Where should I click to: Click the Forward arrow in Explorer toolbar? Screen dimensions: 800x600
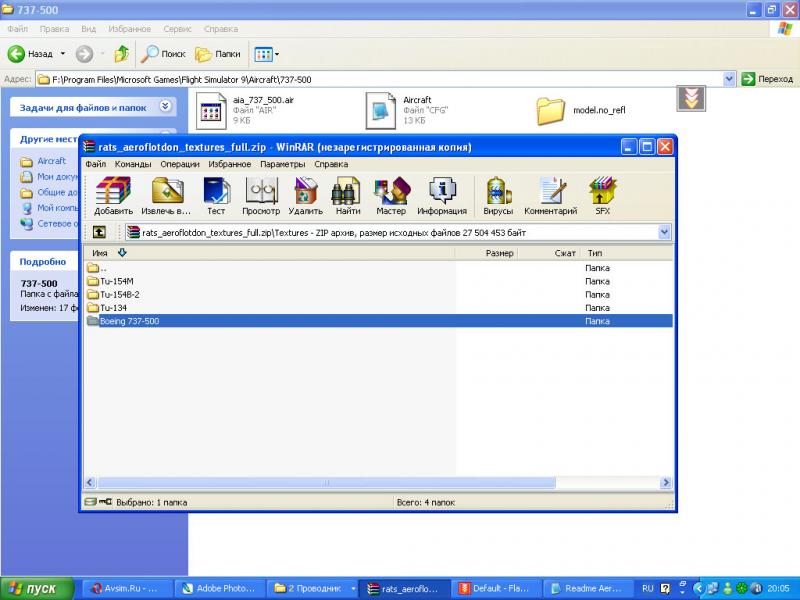(x=85, y=54)
